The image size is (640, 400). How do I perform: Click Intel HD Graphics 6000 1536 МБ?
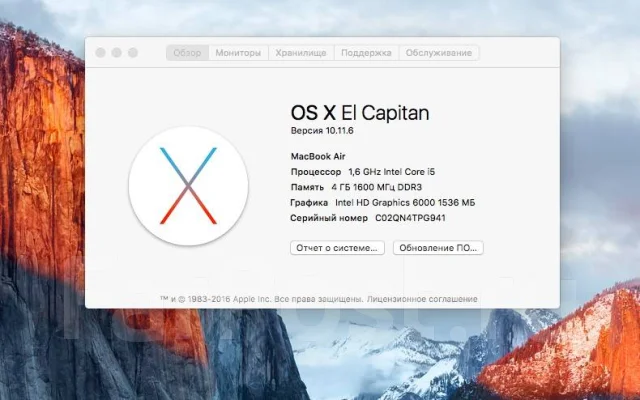click(x=405, y=202)
